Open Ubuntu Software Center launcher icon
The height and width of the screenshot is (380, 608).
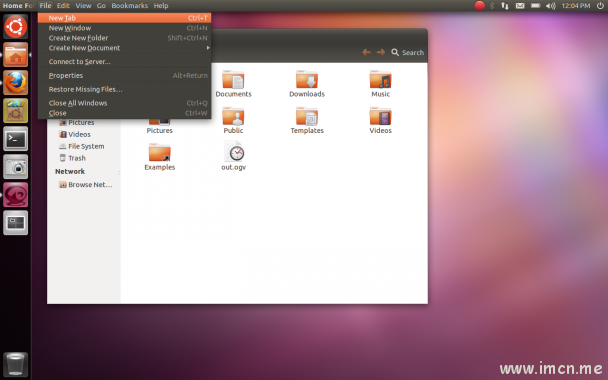(x=16, y=111)
